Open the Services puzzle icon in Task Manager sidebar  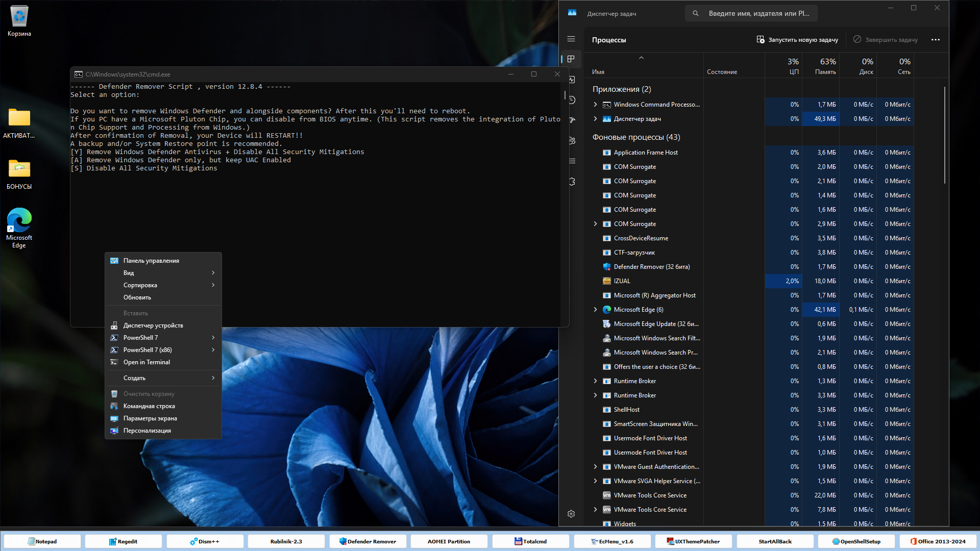(571, 182)
